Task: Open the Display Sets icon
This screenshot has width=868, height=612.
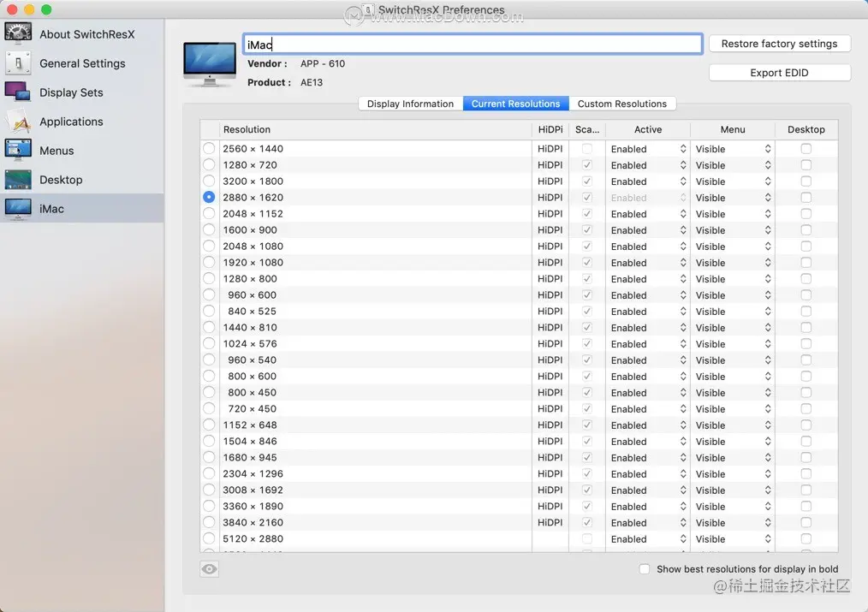Action: tap(18, 92)
